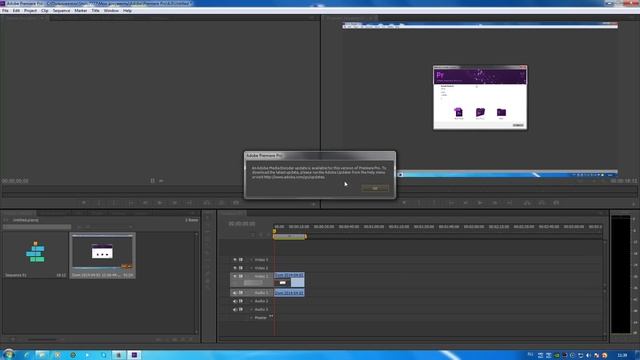Click OK in the update dialog
This screenshot has width=640, height=360.
[x=375, y=188]
